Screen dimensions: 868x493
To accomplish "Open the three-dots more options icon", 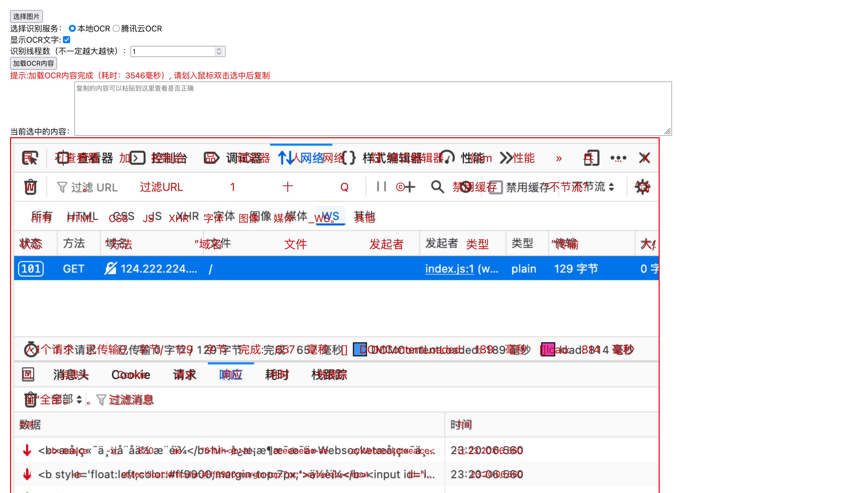I will pyautogui.click(x=618, y=158).
